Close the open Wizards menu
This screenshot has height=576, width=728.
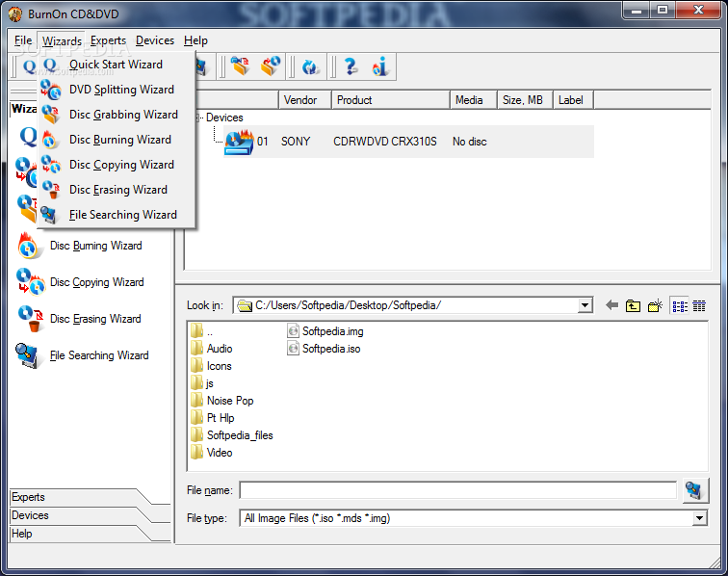tap(62, 40)
